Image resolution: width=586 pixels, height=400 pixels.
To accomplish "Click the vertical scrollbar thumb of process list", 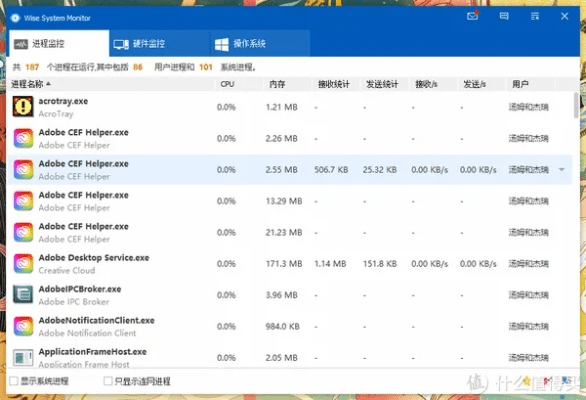I will tap(576, 105).
